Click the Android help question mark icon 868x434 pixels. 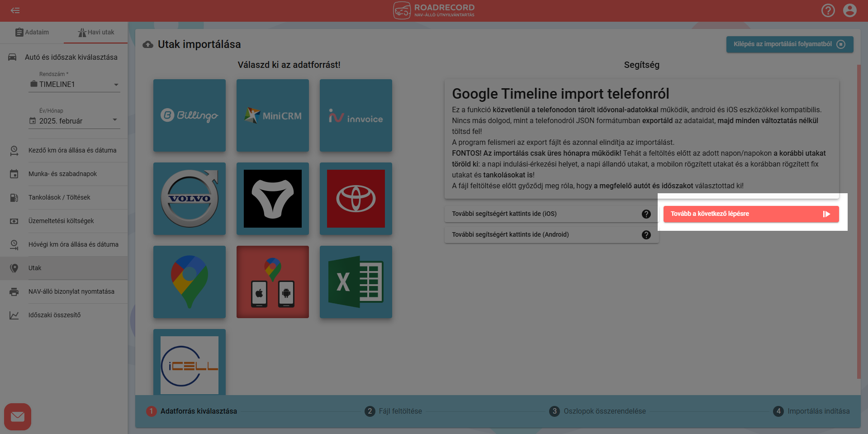646,235
